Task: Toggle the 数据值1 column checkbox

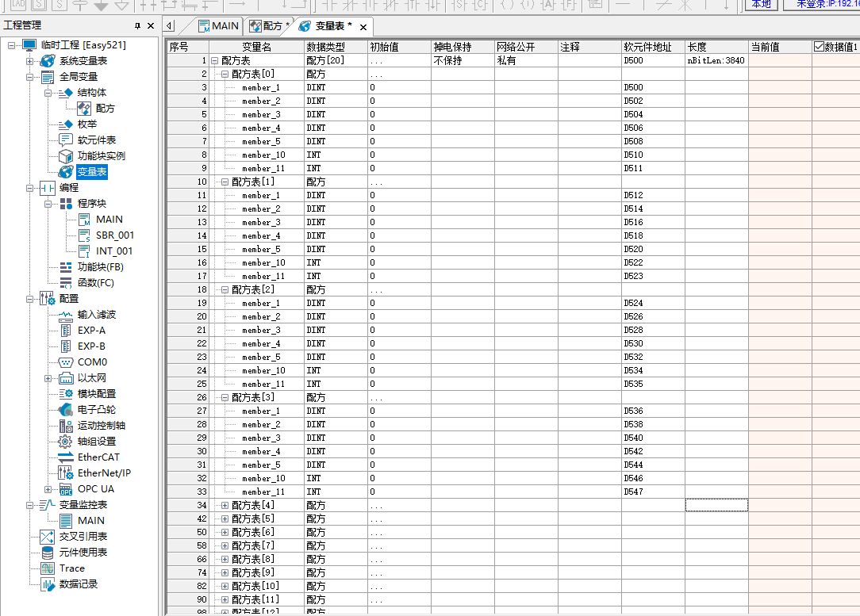Action: (820, 47)
